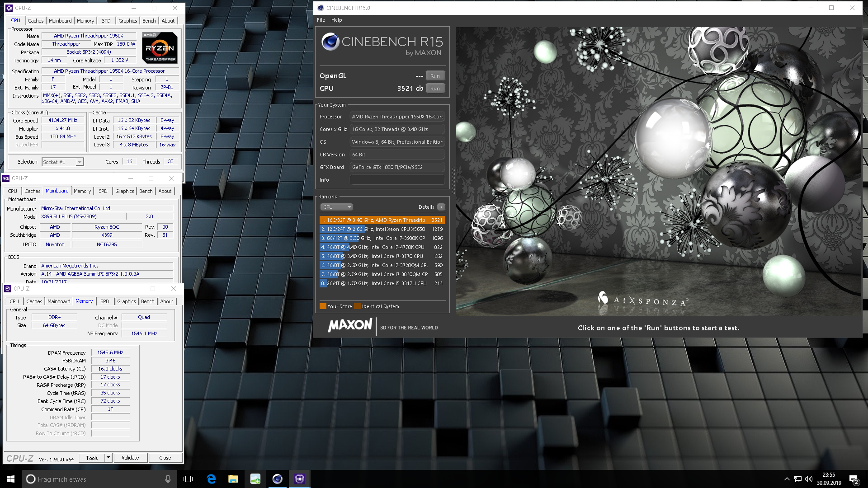Run the CPU benchmark

point(435,89)
